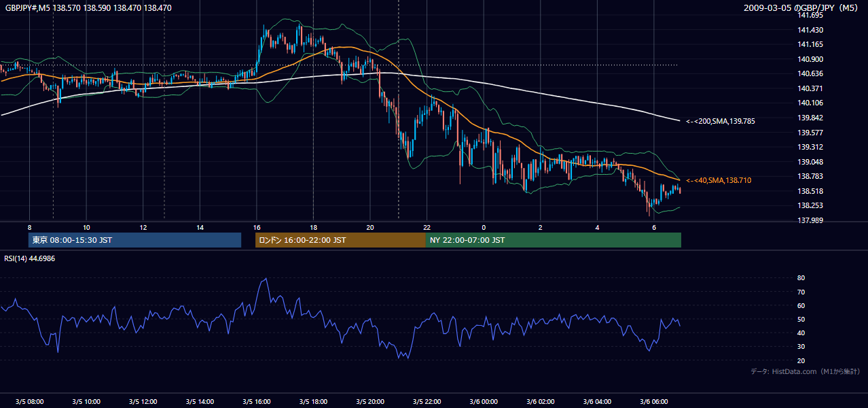Image resolution: width=868 pixels, height=408 pixels.
Task: Click the 3/6 02:00 date label
Action: [x=540, y=402]
